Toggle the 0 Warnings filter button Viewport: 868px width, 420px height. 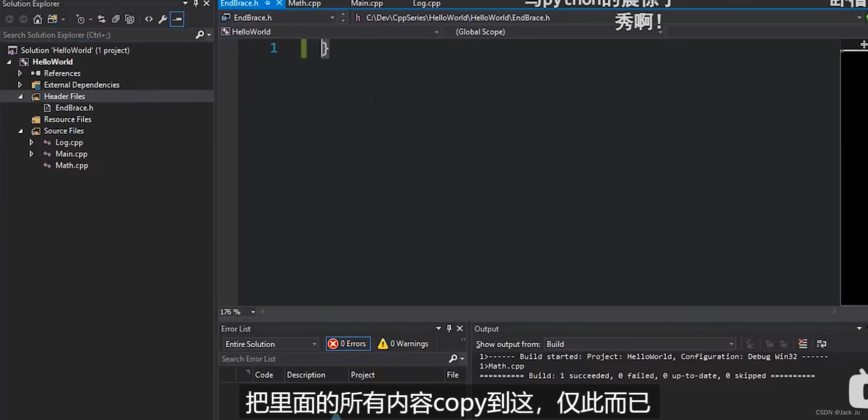403,344
